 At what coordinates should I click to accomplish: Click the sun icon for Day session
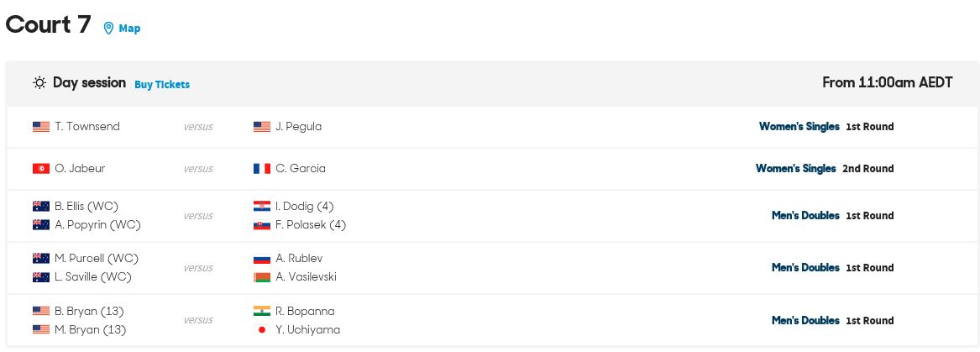click(39, 82)
